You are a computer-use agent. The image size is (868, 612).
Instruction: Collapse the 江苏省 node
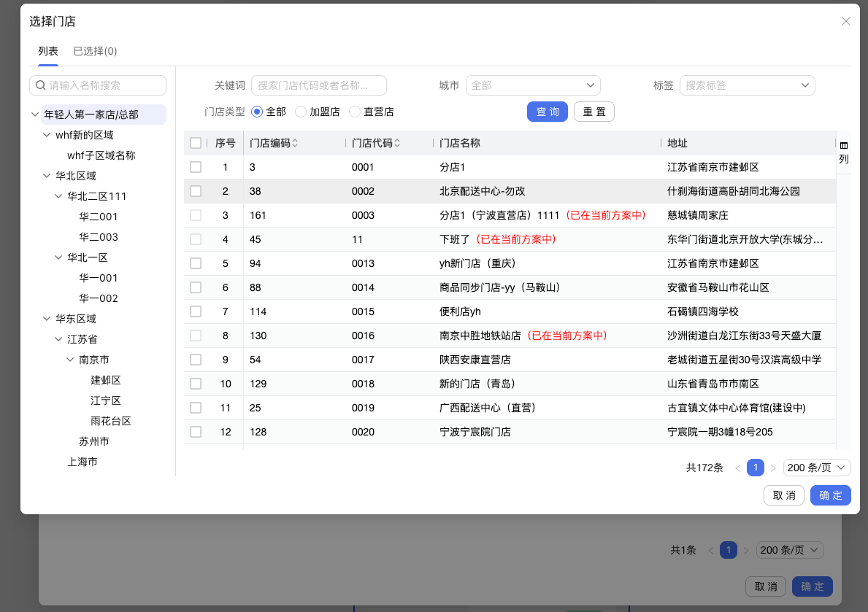(x=58, y=339)
